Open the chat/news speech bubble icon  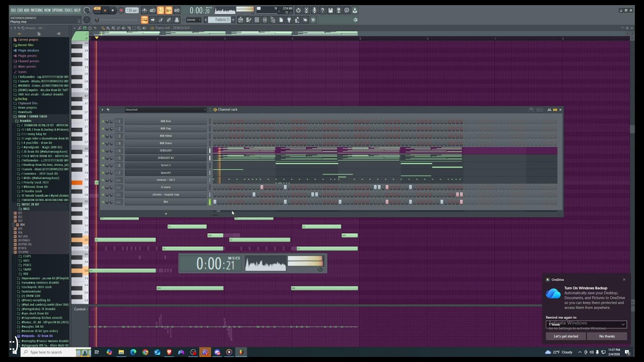[x=347, y=10]
